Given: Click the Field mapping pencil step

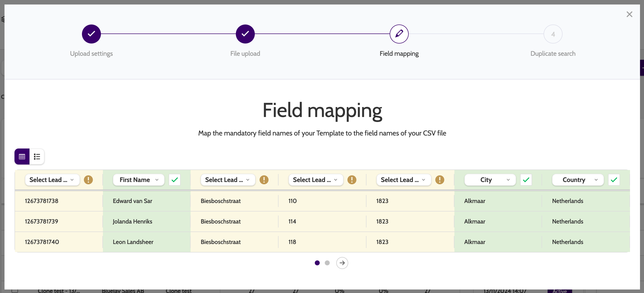Looking at the screenshot, I should coord(399,34).
